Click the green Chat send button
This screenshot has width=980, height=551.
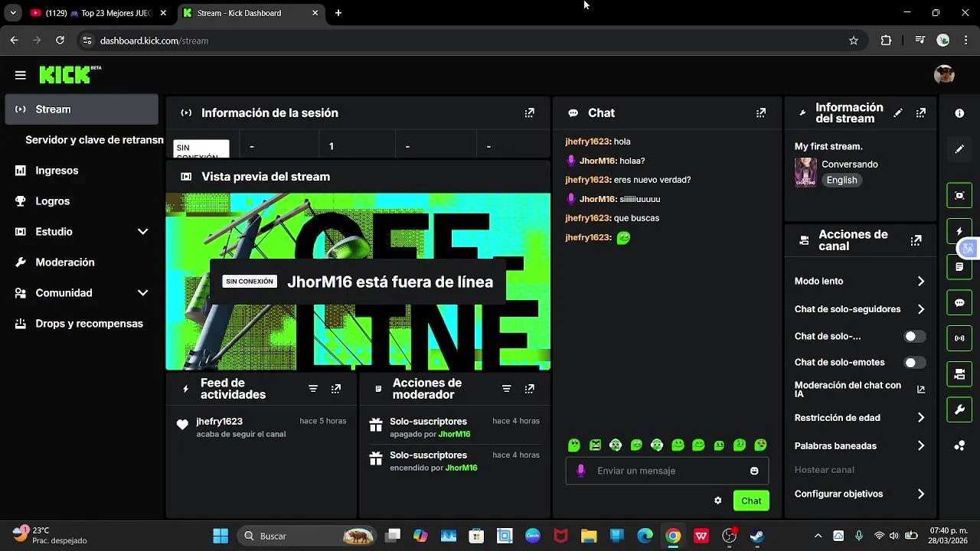(x=751, y=500)
